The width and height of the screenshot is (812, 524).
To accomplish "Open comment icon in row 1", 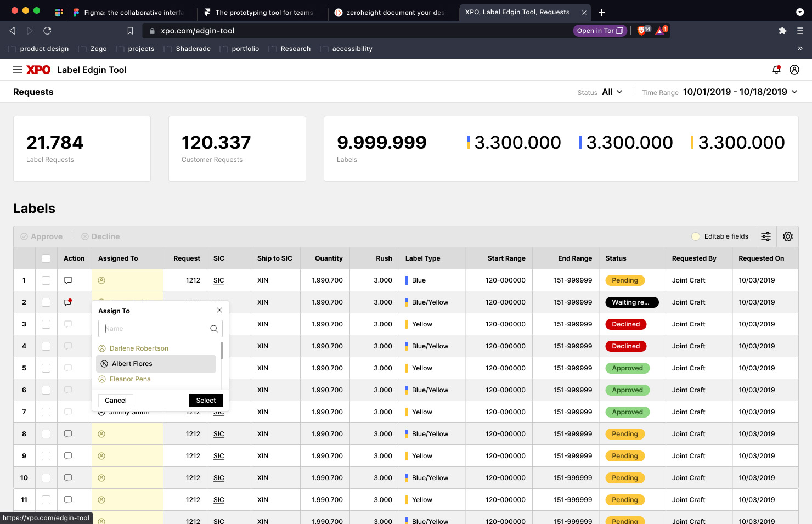I will (68, 280).
